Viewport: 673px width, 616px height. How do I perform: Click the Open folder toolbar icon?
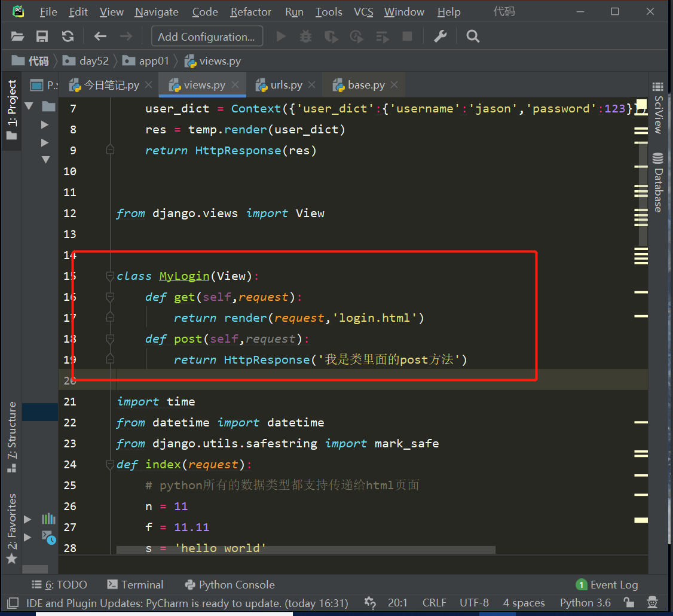click(17, 36)
